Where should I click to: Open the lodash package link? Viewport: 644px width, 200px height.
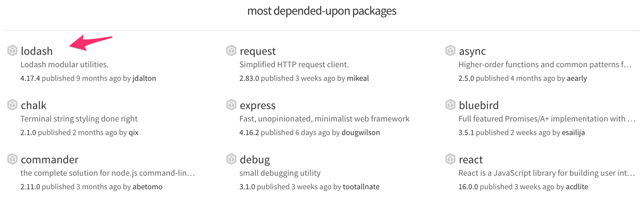tap(37, 51)
